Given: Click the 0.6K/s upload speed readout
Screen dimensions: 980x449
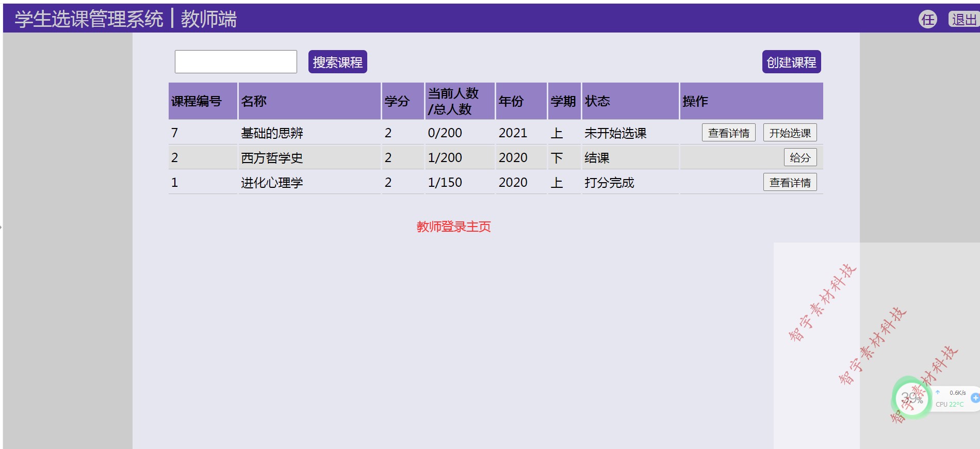Looking at the screenshot, I should 958,393.
